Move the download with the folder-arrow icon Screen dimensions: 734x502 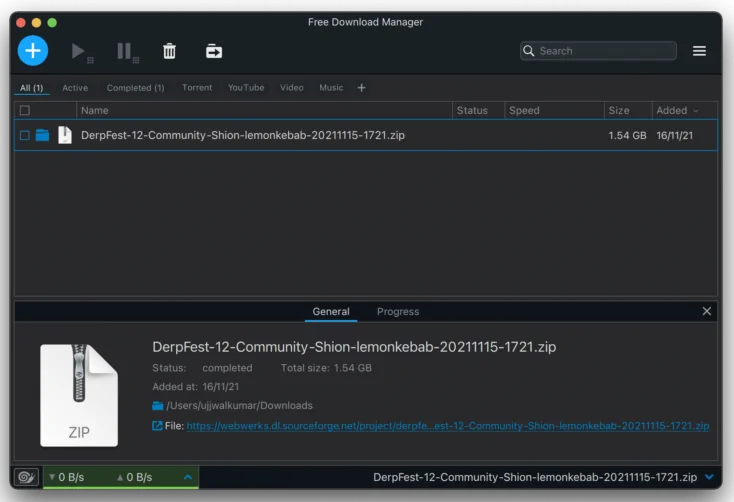click(x=214, y=51)
